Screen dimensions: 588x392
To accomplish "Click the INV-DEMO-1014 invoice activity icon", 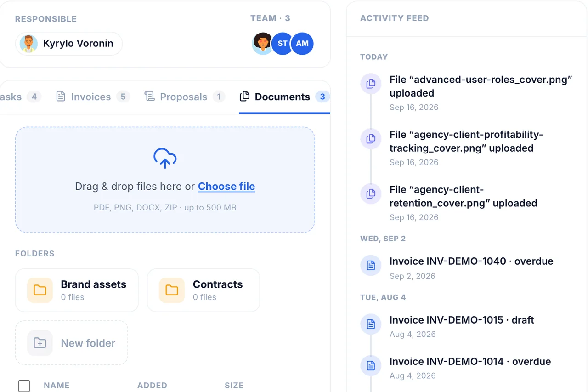I will pos(371,365).
